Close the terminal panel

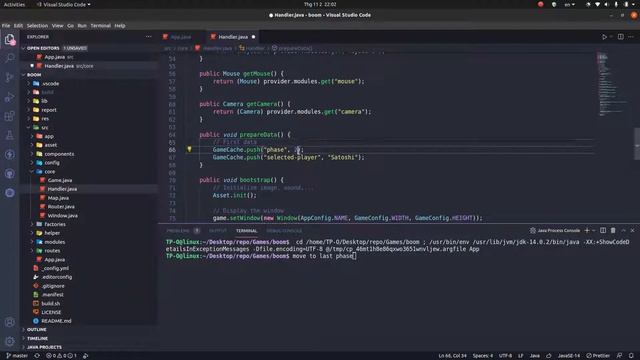point(632,231)
